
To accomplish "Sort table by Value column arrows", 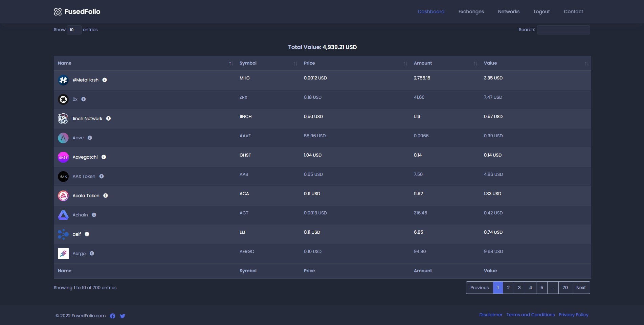I will (x=586, y=64).
